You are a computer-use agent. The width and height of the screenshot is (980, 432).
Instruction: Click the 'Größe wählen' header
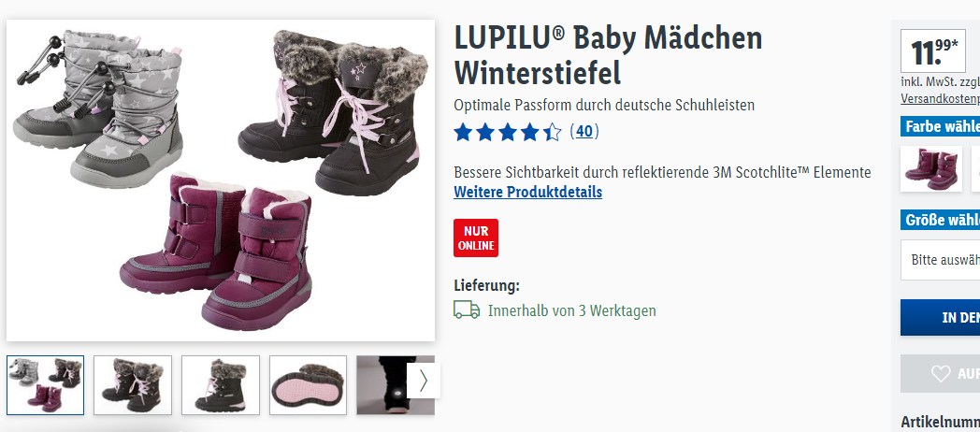(940, 220)
